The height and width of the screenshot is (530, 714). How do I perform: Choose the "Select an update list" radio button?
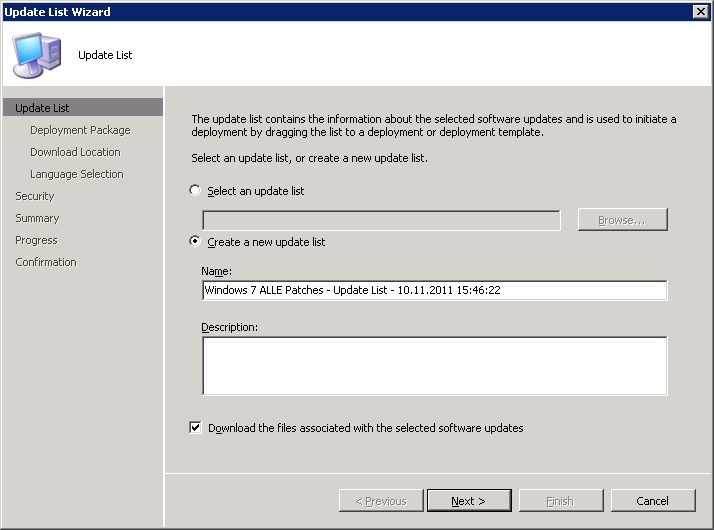[x=195, y=190]
